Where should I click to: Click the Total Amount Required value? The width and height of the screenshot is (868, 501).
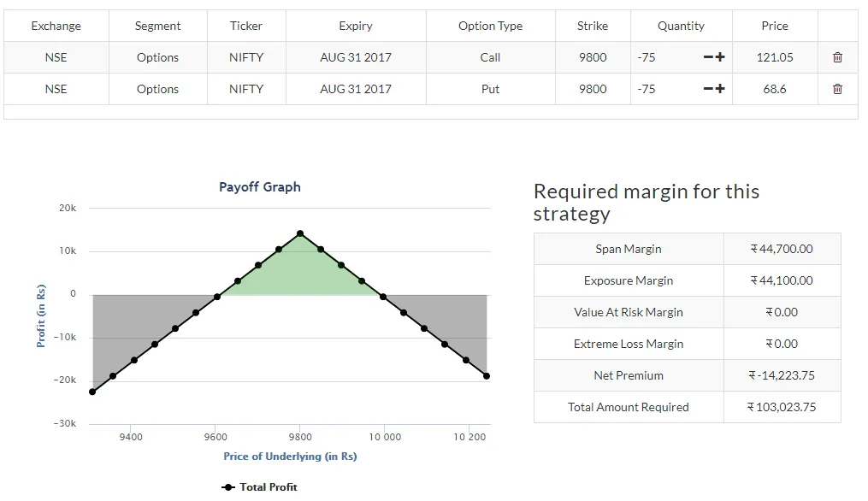pos(782,407)
